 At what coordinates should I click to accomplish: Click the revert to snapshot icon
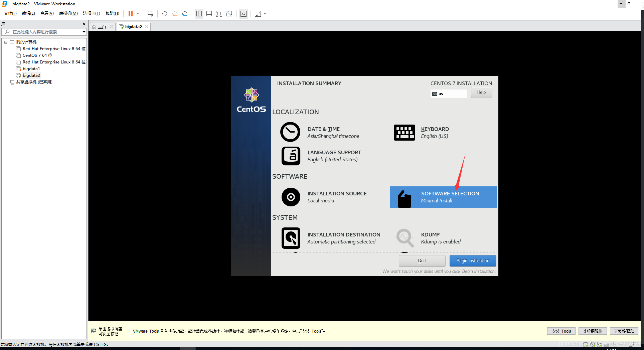175,14
